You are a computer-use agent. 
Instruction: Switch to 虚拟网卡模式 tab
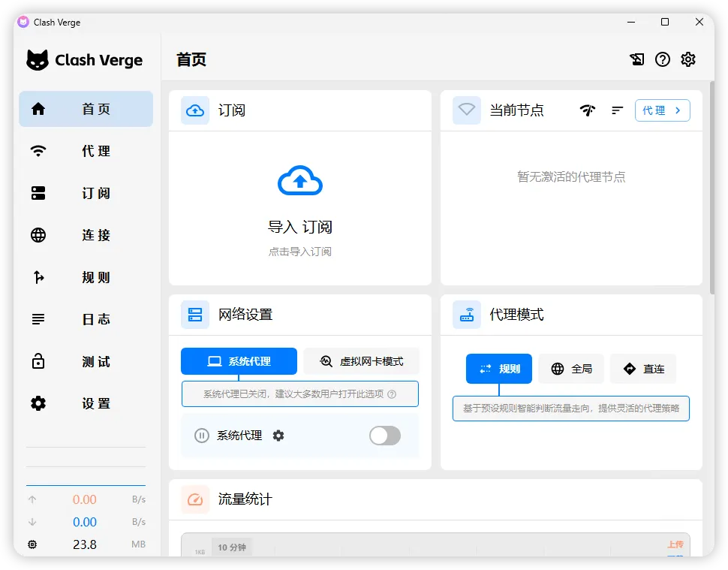[362, 361]
